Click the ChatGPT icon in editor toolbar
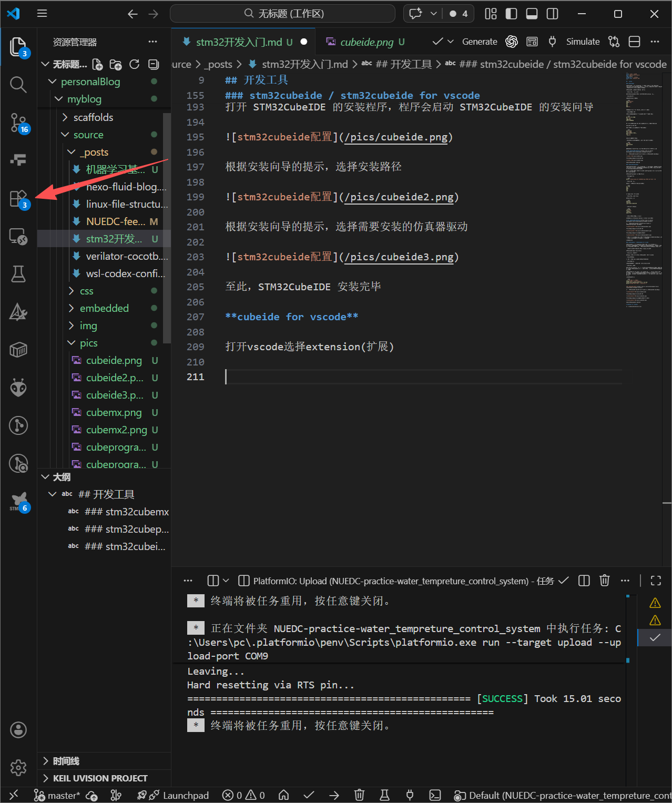 (x=512, y=42)
